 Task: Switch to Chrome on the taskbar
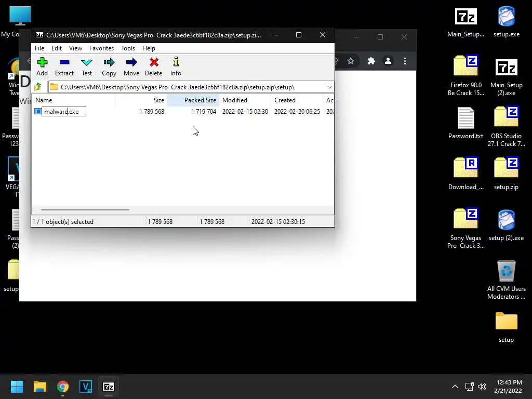click(63, 387)
